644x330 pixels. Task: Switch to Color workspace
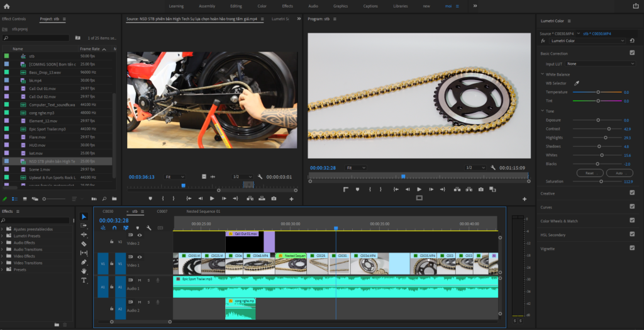coord(262,6)
